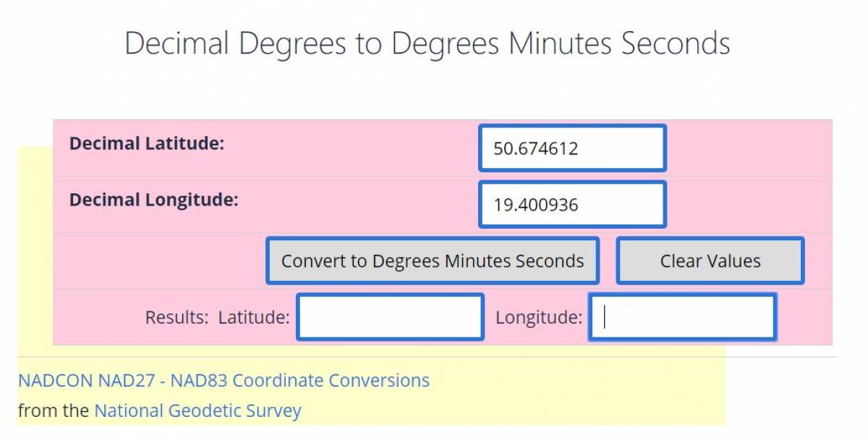The image size is (868, 443).
Task: Click the "Results: Latitude:" label text
Action: (x=217, y=317)
